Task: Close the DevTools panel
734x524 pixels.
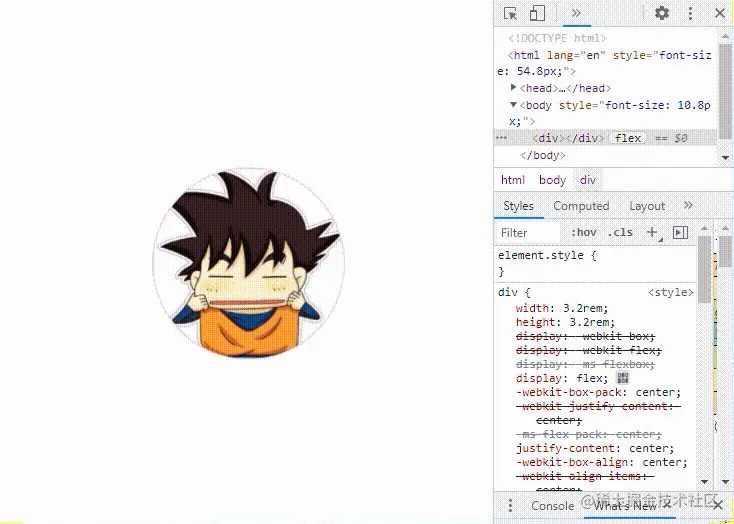Action: pyautogui.click(x=720, y=13)
